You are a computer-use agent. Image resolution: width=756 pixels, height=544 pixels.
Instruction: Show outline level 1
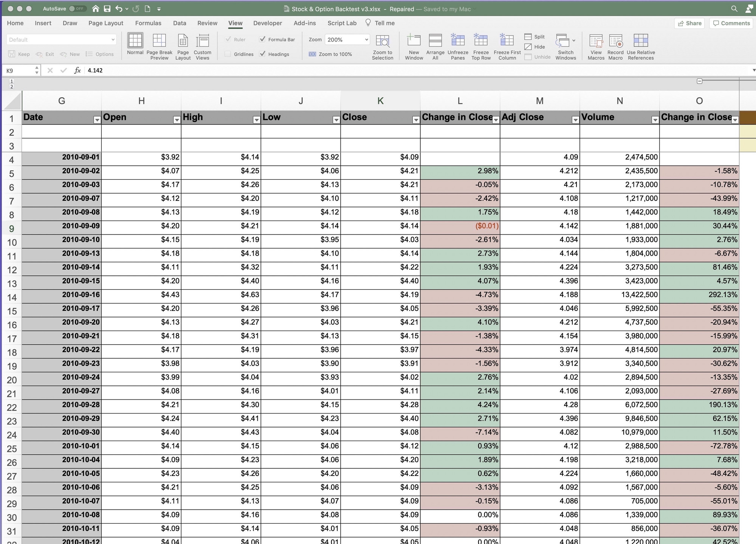click(12, 81)
